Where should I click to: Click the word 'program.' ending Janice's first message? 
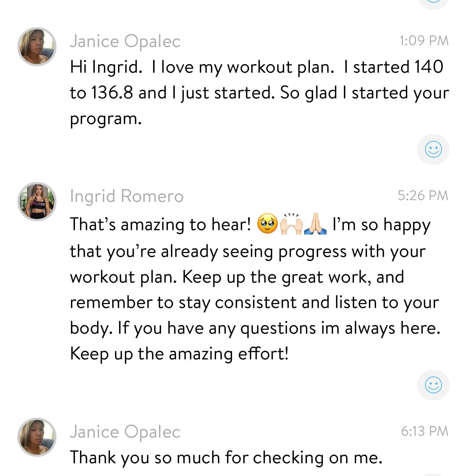point(106,119)
